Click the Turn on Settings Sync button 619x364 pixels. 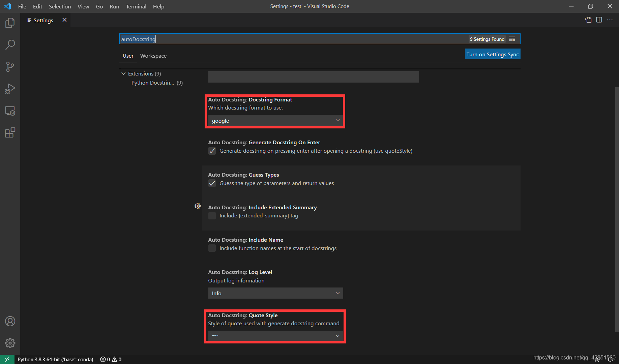[x=492, y=54]
